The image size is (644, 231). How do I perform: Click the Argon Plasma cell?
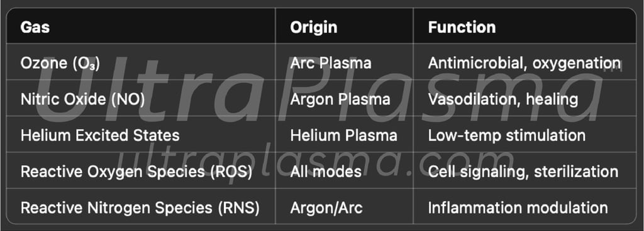tap(344, 98)
